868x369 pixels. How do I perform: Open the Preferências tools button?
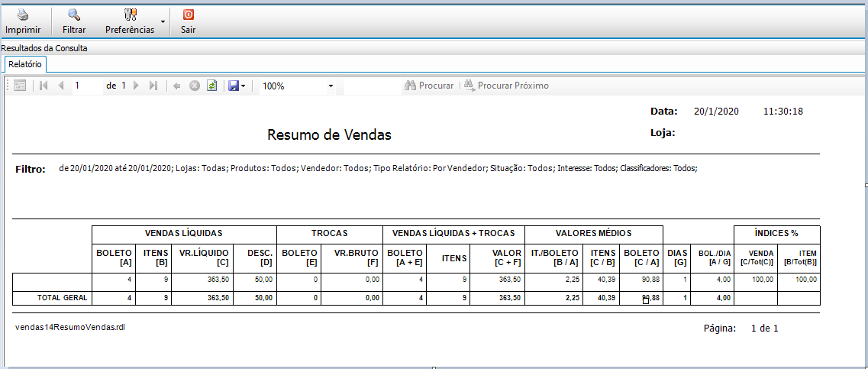click(x=130, y=21)
